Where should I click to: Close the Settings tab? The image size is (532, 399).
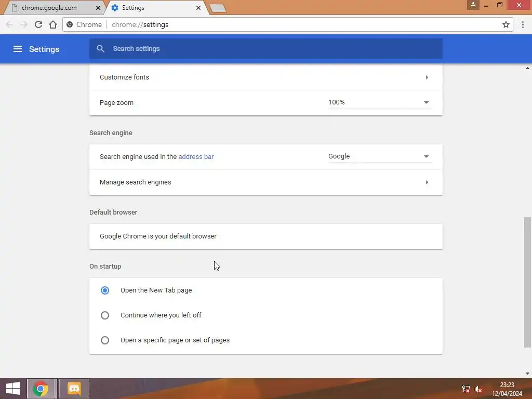pos(198,8)
